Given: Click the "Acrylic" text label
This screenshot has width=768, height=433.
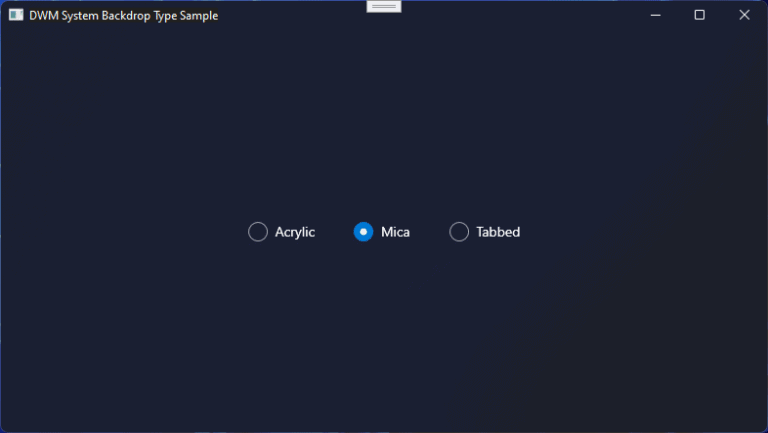Looking at the screenshot, I should coord(295,232).
